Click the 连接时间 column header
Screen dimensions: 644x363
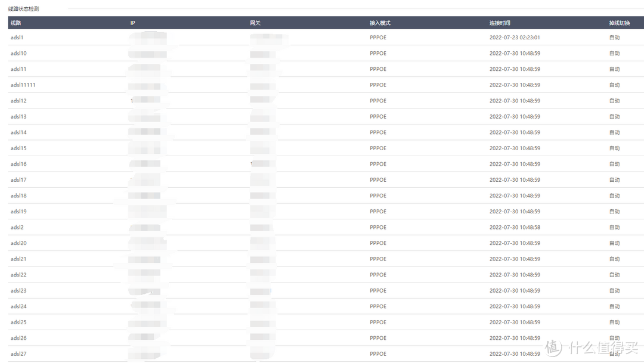500,23
